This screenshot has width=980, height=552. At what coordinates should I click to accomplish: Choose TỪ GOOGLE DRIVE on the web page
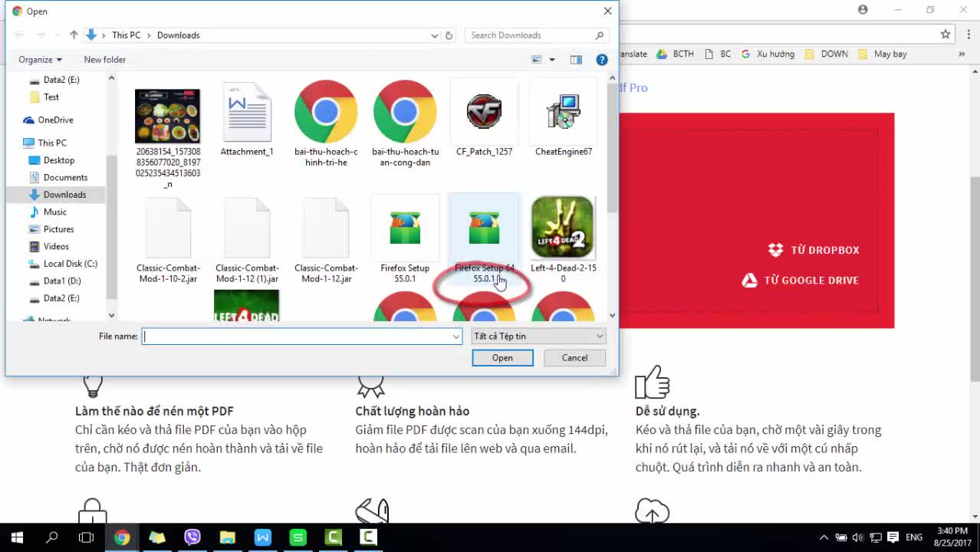pyautogui.click(x=800, y=281)
